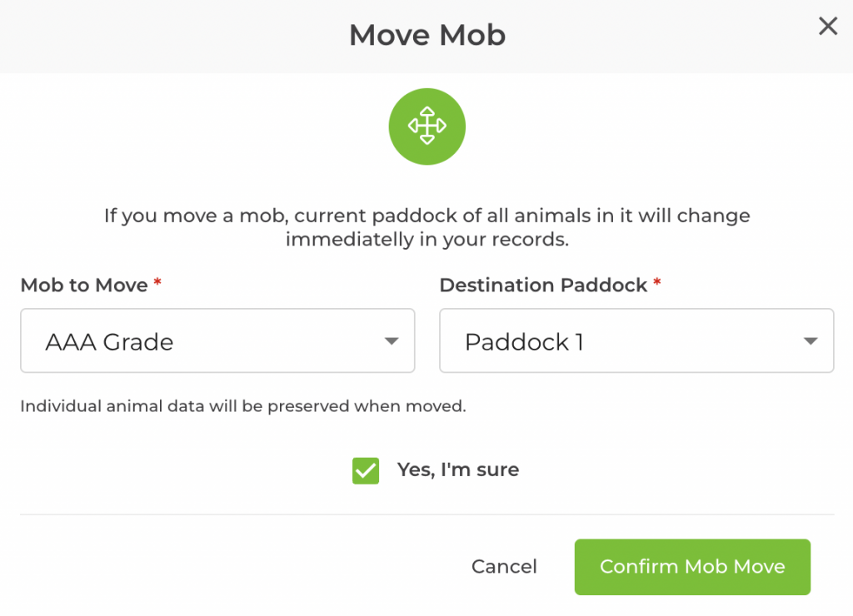This screenshot has height=616, width=853.
Task: Close the Move Mob dialog
Action: tap(827, 27)
